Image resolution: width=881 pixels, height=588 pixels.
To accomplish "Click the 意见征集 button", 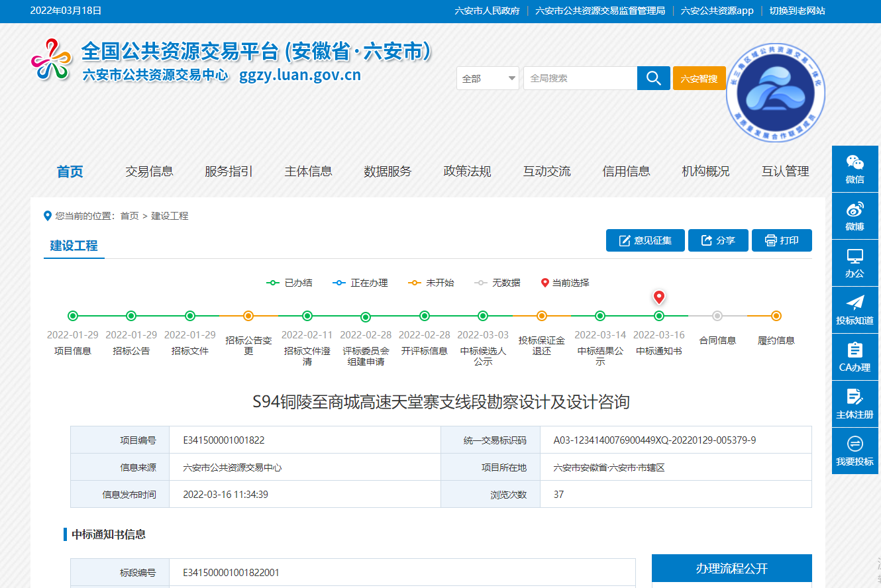I will [645, 240].
